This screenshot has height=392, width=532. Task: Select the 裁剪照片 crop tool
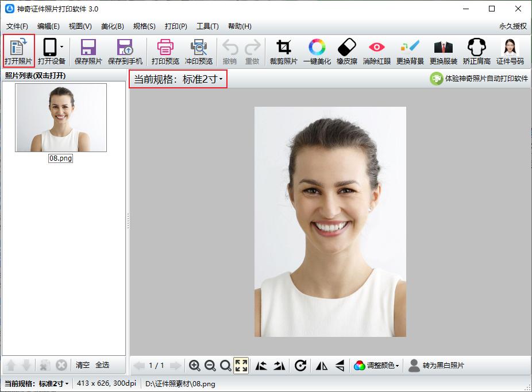(x=283, y=51)
